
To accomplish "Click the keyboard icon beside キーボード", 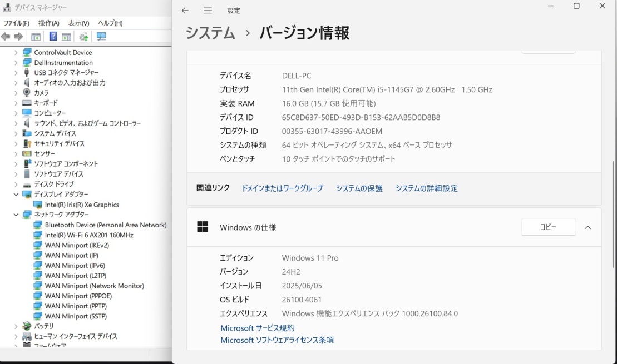I will tap(27, 103).
